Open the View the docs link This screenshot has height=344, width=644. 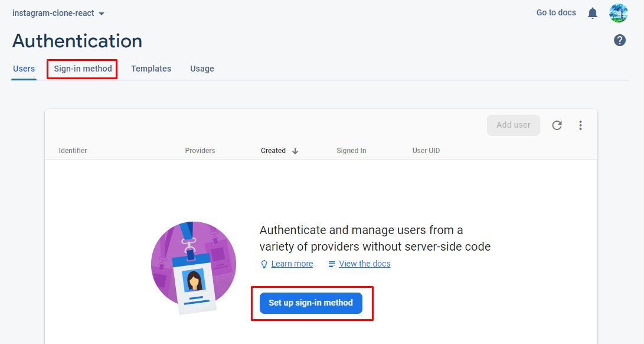coord(364,264)
